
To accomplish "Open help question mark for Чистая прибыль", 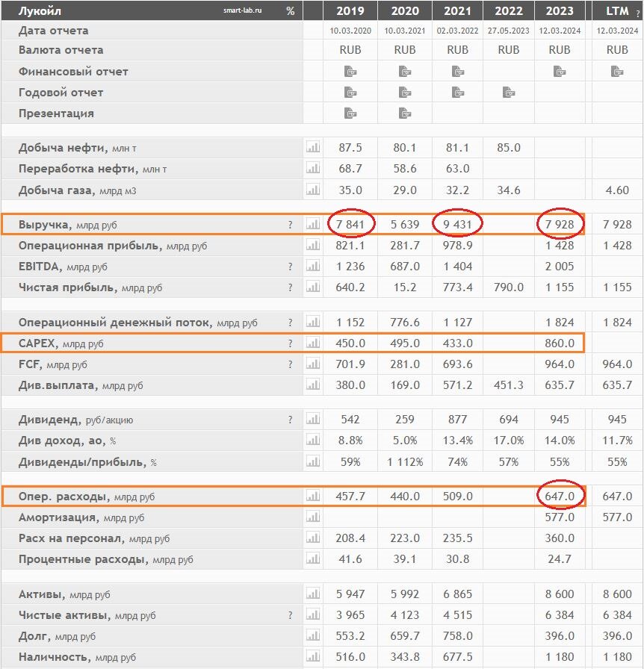I will click(291, 287).
